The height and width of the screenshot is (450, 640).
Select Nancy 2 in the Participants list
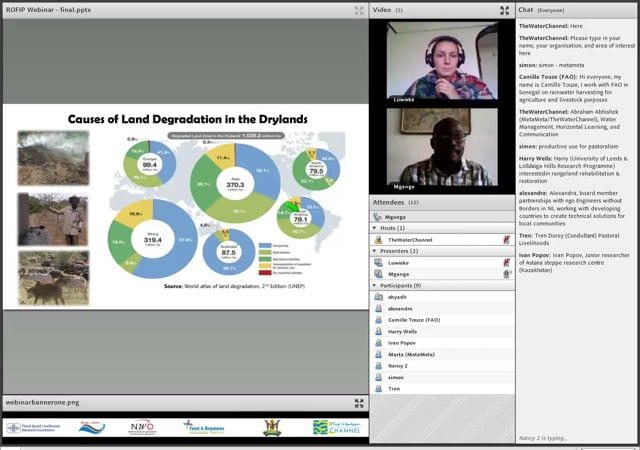pos(442,365)
